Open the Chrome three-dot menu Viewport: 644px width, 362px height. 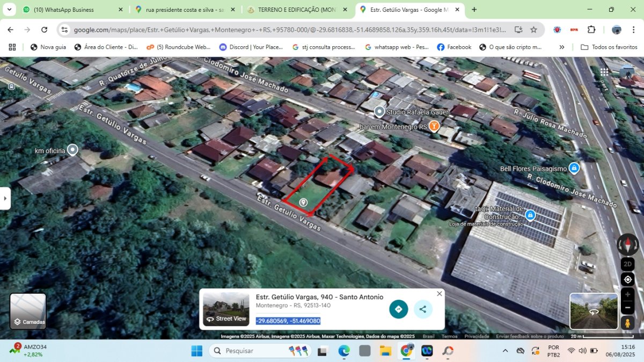pos(634,30)
